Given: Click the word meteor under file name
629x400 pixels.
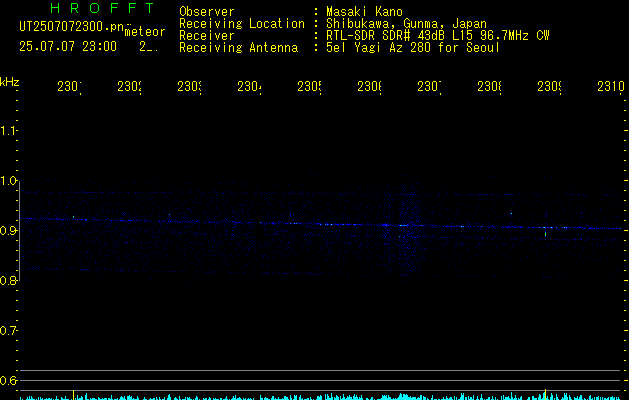Looking at the screenshot, I should [145, 32].
